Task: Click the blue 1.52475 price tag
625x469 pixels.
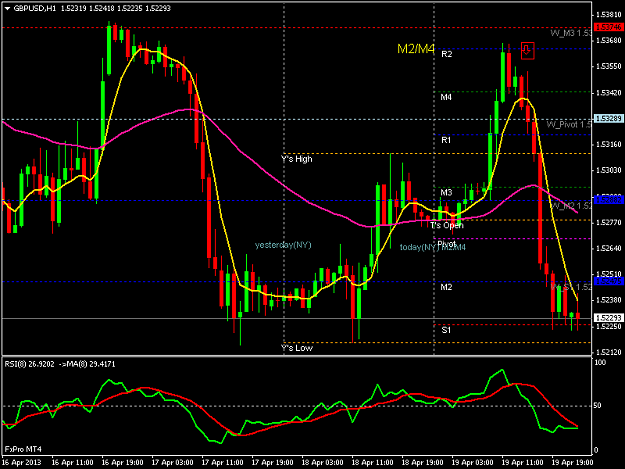Action: (x=609, y=281)
